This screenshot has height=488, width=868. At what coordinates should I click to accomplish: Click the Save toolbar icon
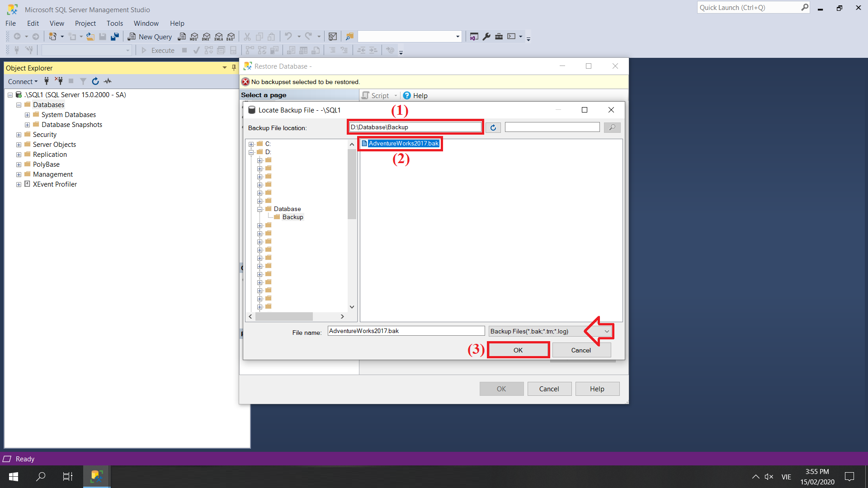tap(102, 37)
